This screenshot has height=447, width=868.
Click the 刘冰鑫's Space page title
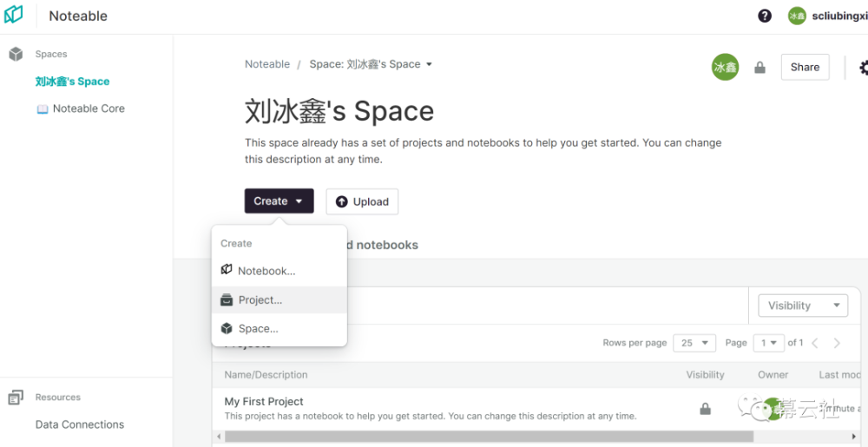tap(339, 111)
